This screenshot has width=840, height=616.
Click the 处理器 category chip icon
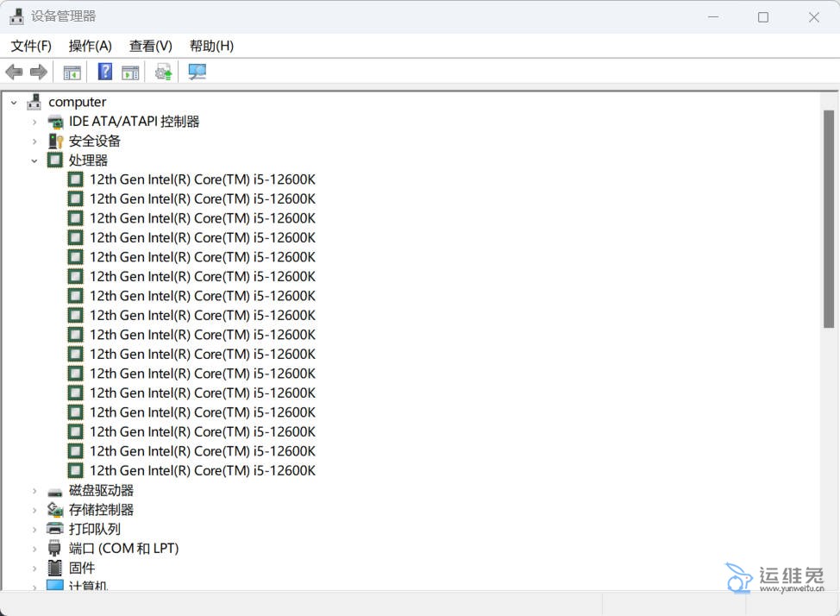(55, 160)
